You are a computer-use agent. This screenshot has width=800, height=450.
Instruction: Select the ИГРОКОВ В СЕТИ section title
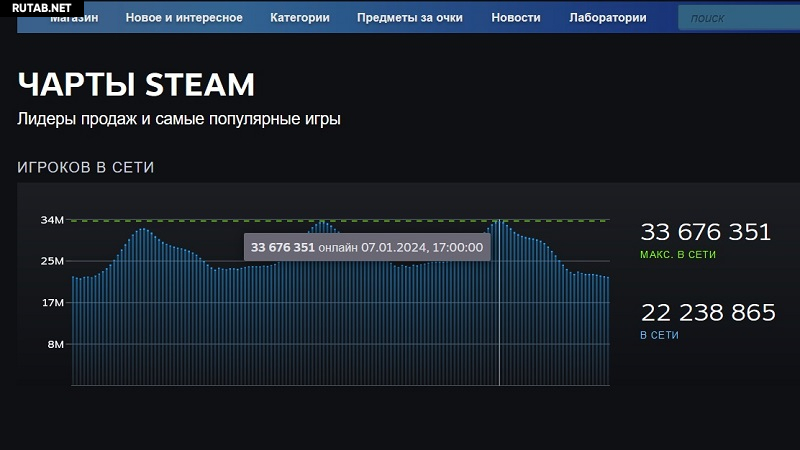[x=86, y=167]
